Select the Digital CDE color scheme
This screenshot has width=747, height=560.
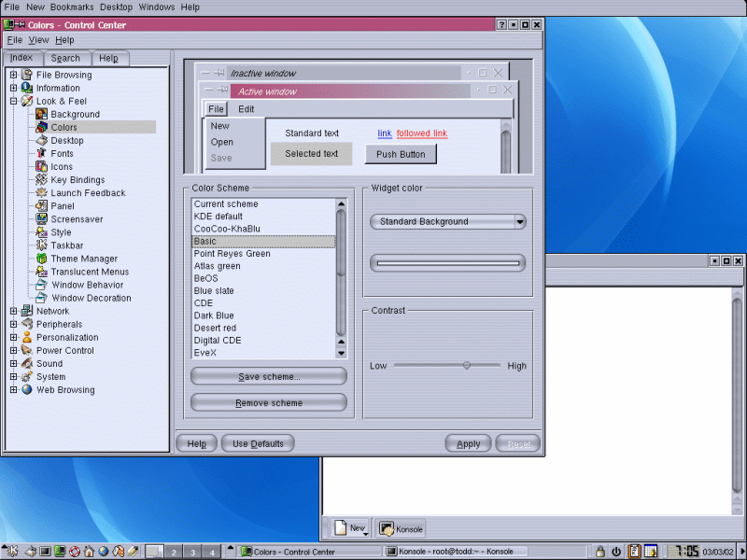(263, 341)
